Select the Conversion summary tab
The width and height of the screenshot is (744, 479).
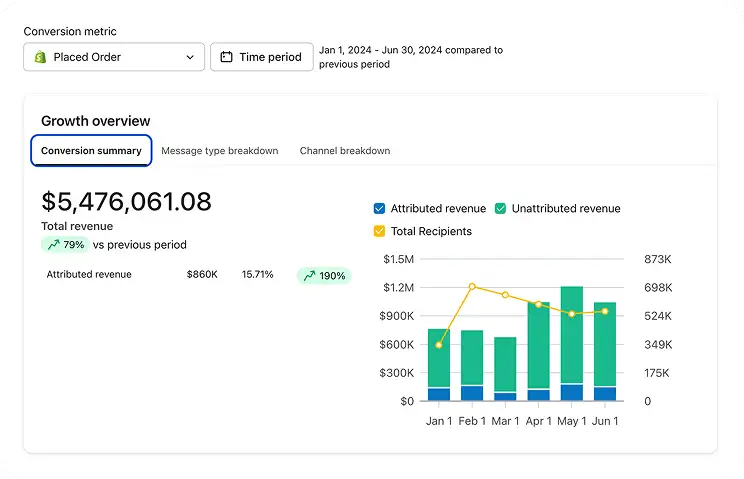pos(91,151)
